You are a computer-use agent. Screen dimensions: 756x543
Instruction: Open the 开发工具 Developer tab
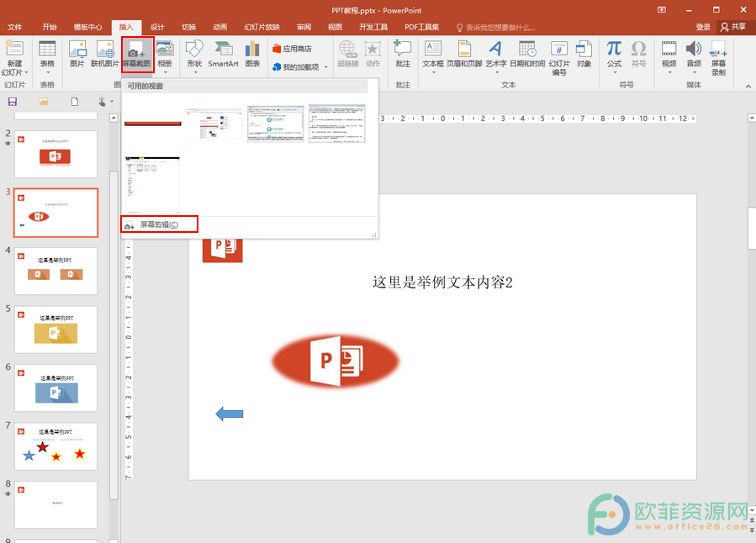click(373, 27)
